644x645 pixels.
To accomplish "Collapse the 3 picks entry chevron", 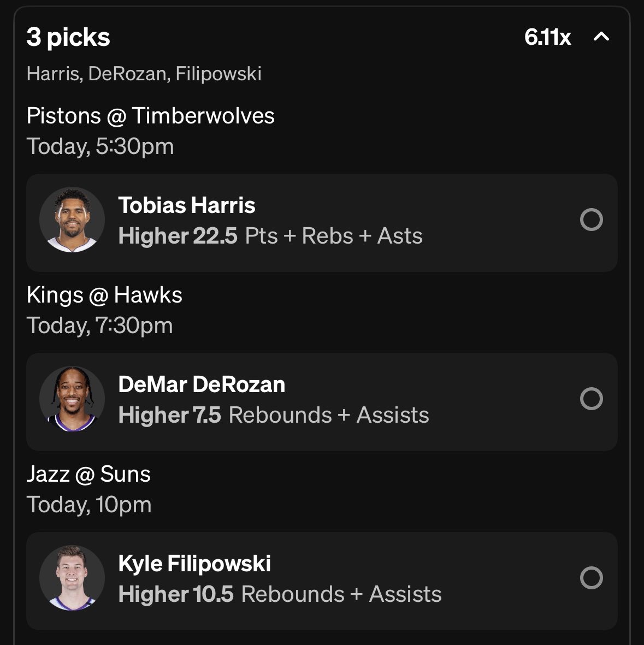I will 601,37.
